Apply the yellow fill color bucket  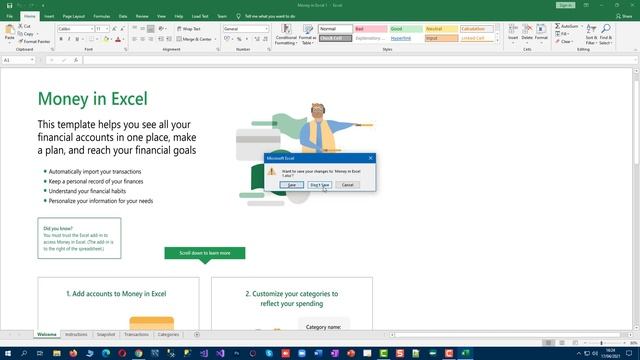(106, 39)
